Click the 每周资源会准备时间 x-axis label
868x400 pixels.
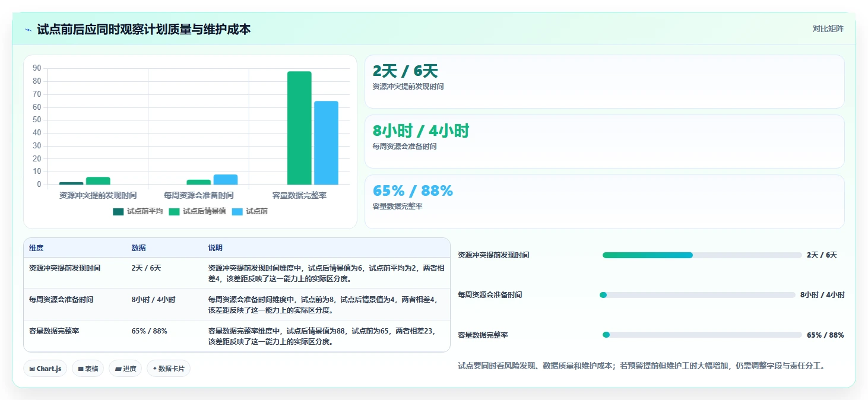(198, 195)
